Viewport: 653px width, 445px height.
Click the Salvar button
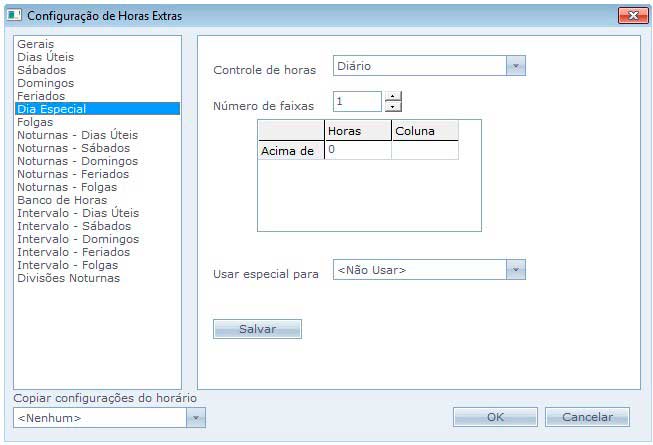[257, 329]
